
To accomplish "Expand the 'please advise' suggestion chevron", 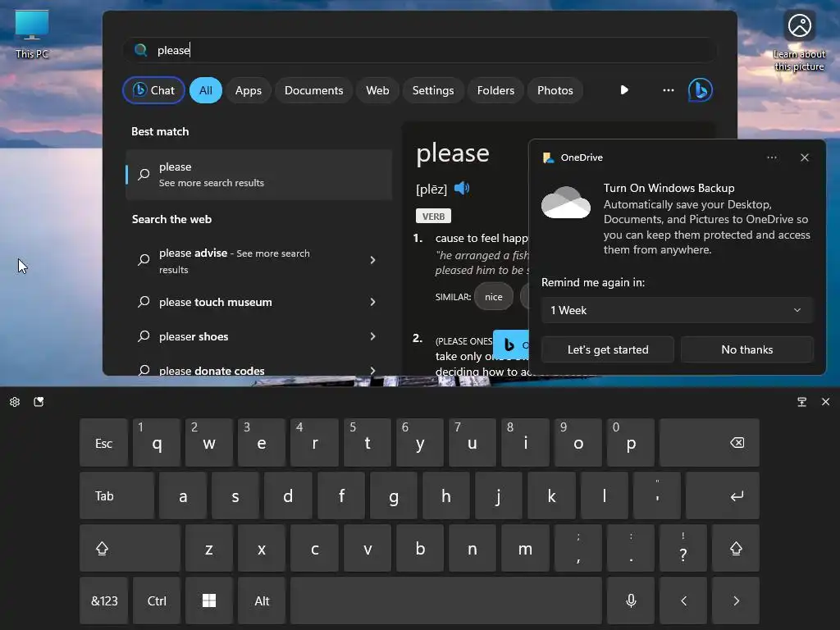I will [373, 260].
